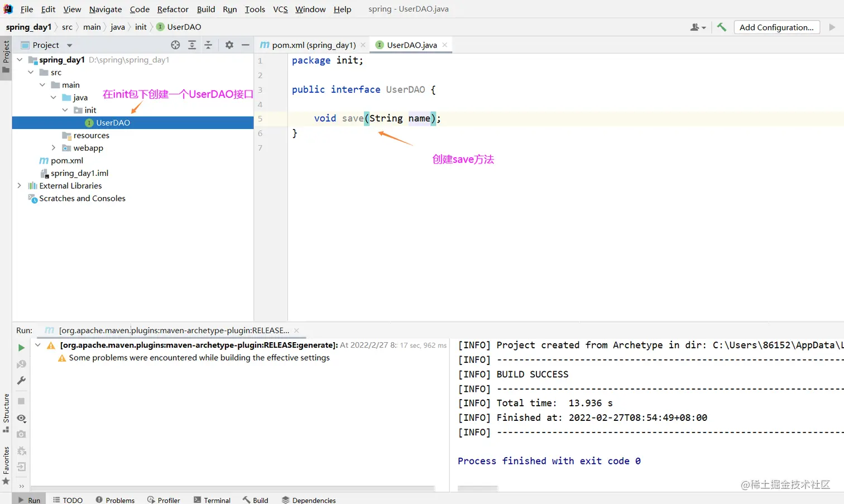Select spring_day1.iml file in tree
The width and height of the screenshot is (844, 504).
(x=79, y=173)
